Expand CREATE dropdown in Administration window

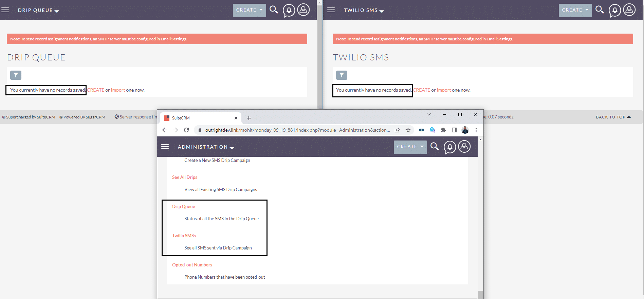pos(410,147)
